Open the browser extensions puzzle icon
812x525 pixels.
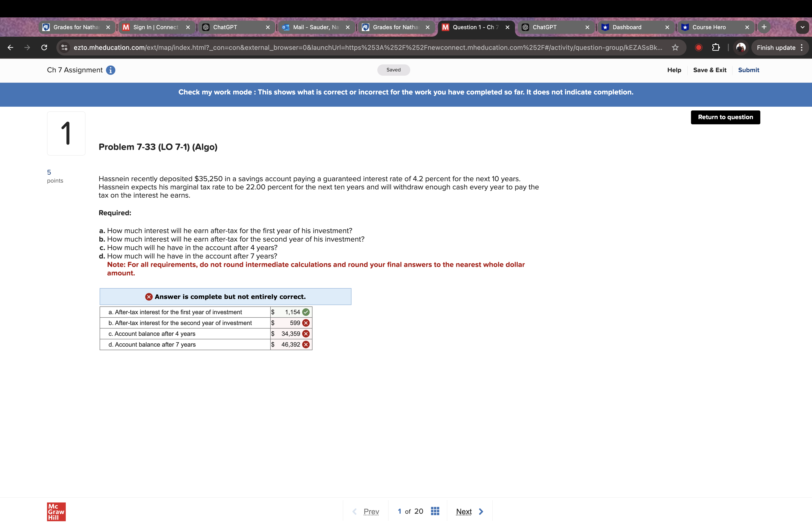pos(716,48)
